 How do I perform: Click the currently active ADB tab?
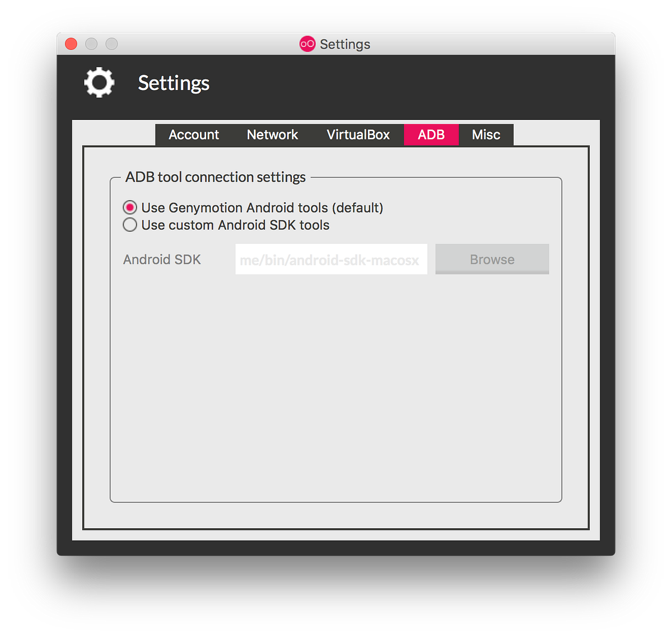(431, 134)
